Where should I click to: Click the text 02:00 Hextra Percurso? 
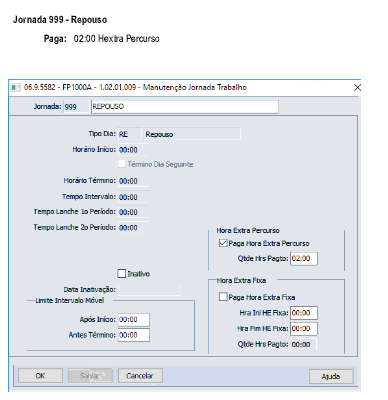pos(117,39)
